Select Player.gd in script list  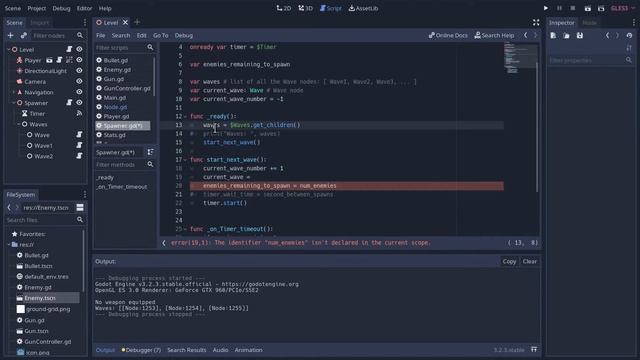(116, 116)
